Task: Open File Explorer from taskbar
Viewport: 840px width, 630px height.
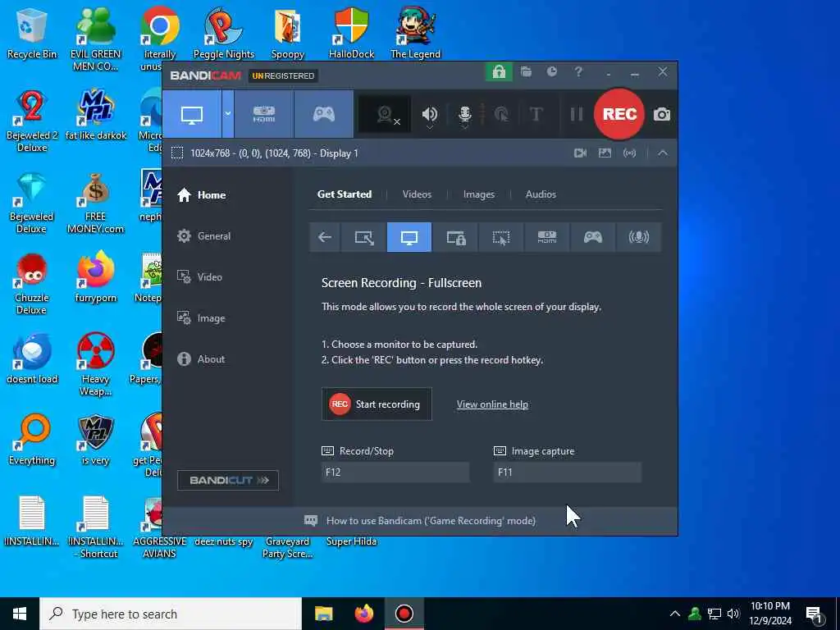Action: [x=323, y=614]
